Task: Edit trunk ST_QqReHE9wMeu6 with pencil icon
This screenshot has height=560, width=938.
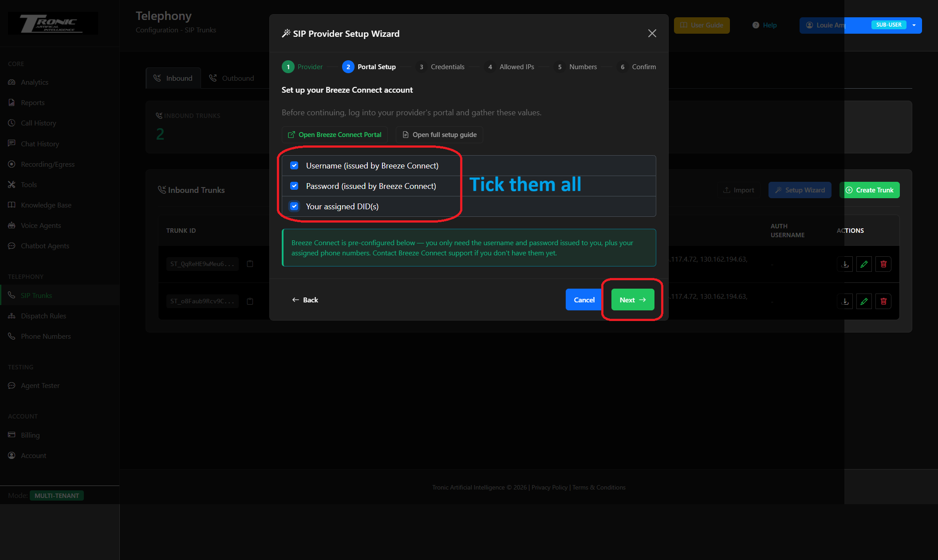Action: [x=864, y=264]
